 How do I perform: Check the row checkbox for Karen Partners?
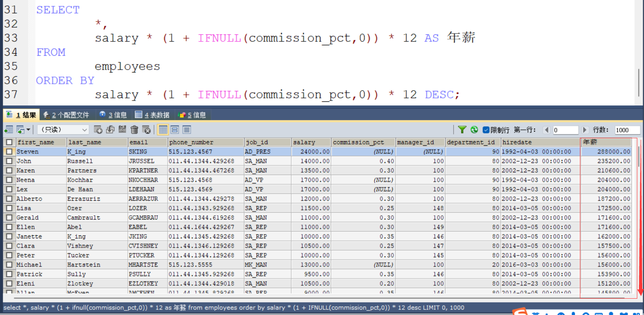tap(9, 170)
